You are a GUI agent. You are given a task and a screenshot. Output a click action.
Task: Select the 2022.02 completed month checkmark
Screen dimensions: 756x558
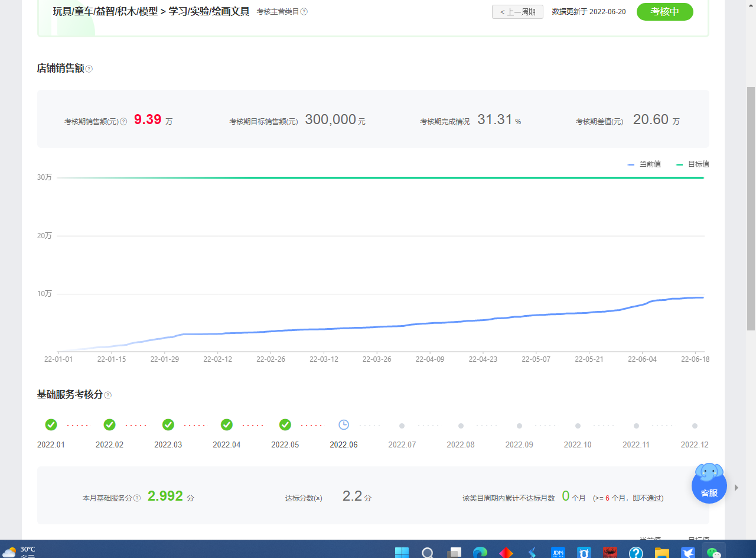[x=110, y=425]
